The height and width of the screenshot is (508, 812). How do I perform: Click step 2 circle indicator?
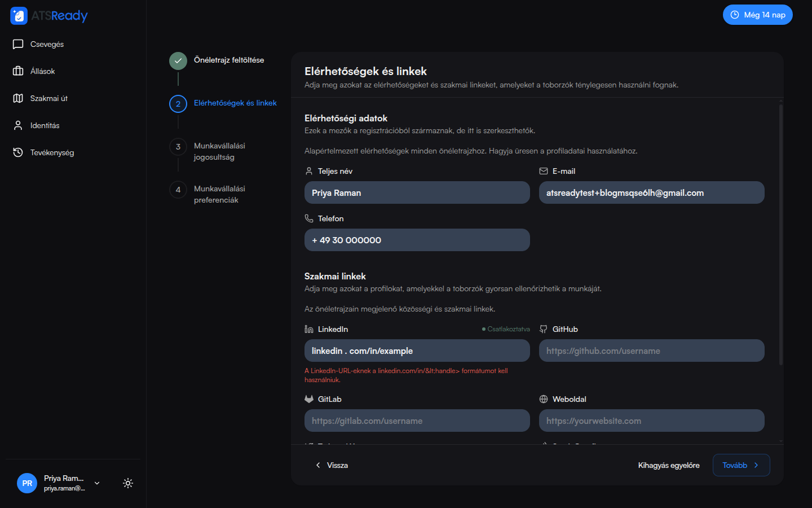point(178,104)
